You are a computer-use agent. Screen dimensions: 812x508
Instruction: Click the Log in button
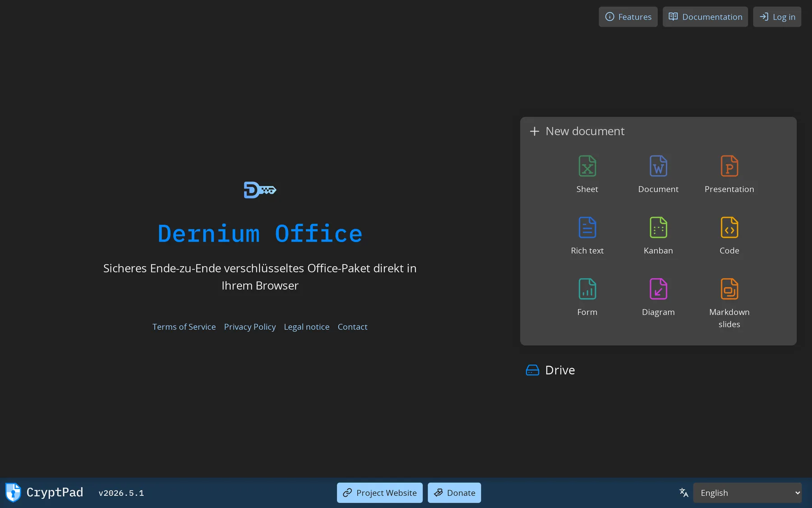coord(777,17)
